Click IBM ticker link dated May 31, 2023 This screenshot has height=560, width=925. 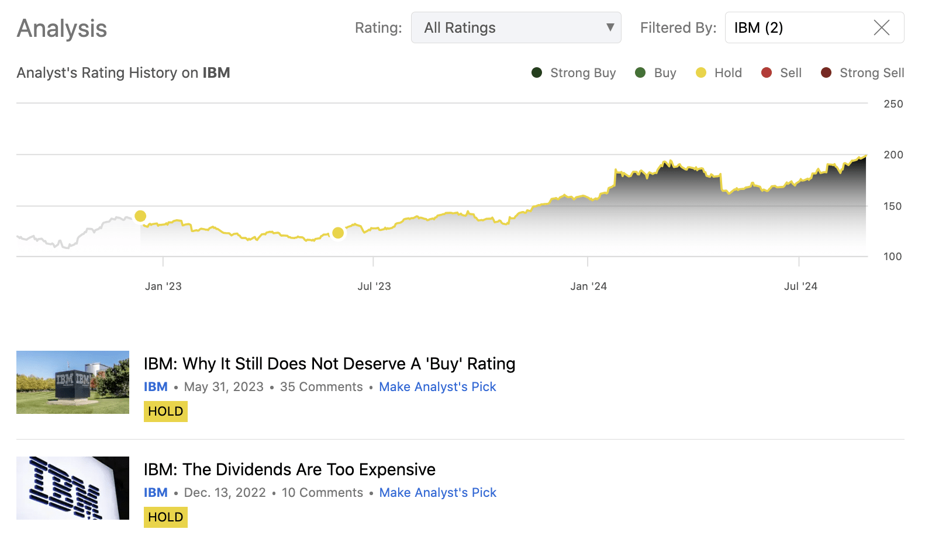point(156,387)
